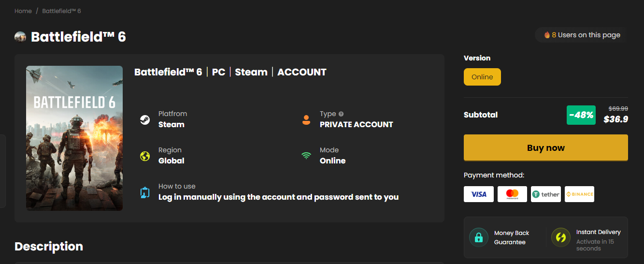This screenshot has width=644, height=264.
Task: Choose Binance payment method
Action: [x=579, y=194]
